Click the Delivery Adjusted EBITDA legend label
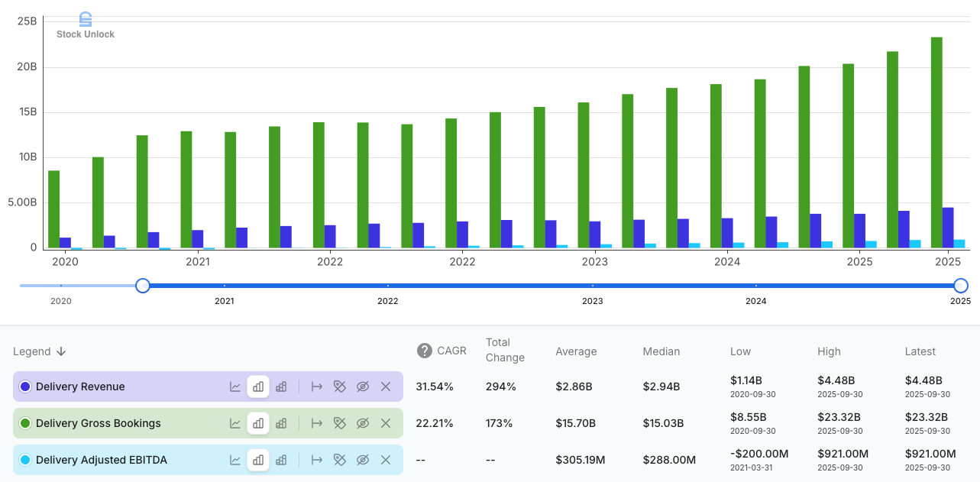Viewport: 980px width, 482px height. (102, 460)
